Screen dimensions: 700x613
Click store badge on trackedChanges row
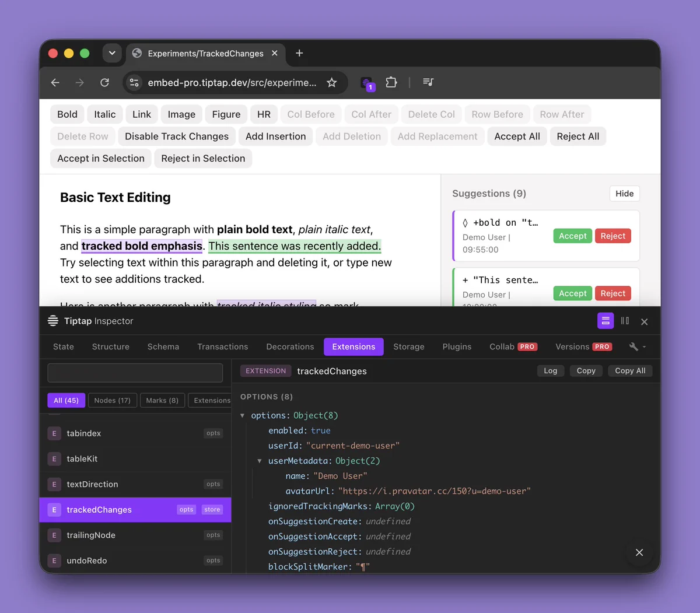(x=212, y=510)
